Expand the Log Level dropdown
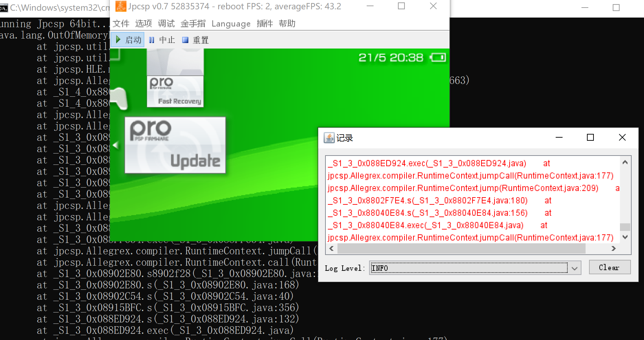644x340 pixels. coord(574,268)
